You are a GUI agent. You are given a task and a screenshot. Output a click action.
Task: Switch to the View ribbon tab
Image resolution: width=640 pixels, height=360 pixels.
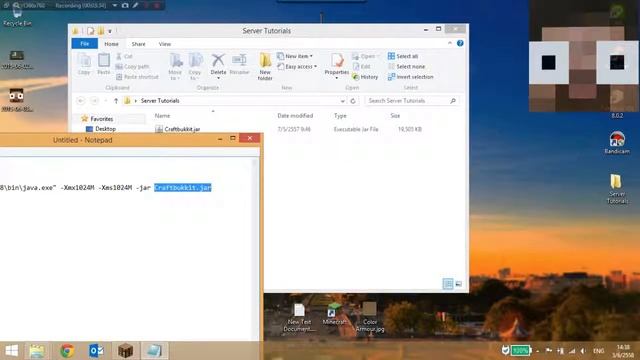point(165,44)
